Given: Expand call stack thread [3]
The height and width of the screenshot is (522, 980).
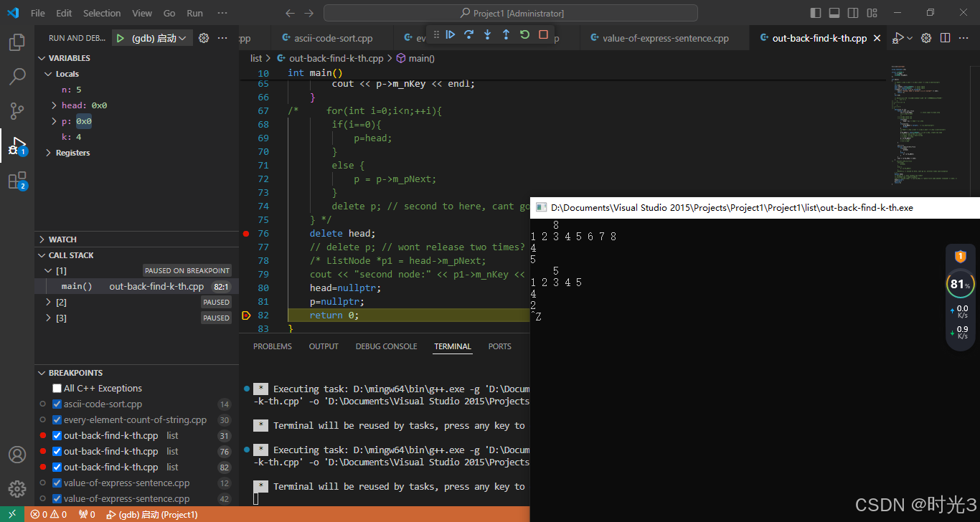Looking at the screenshot, I should [48, 318].
